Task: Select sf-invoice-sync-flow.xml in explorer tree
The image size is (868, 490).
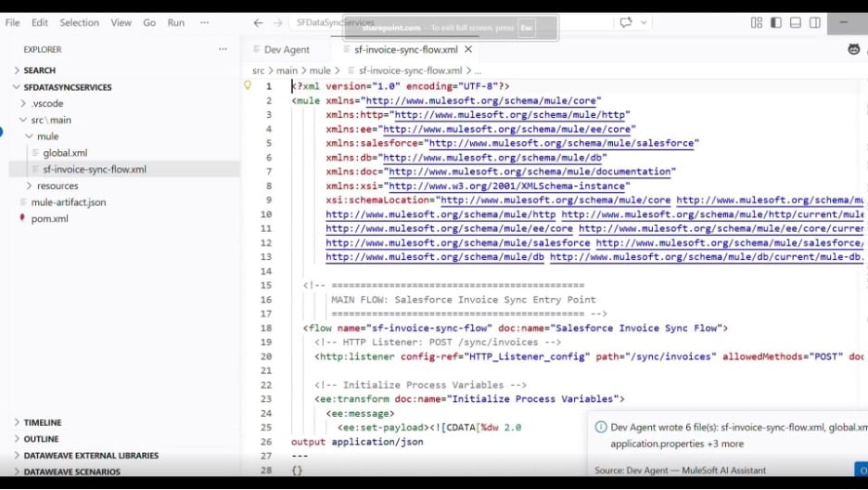Action: [x=94, y=170]
